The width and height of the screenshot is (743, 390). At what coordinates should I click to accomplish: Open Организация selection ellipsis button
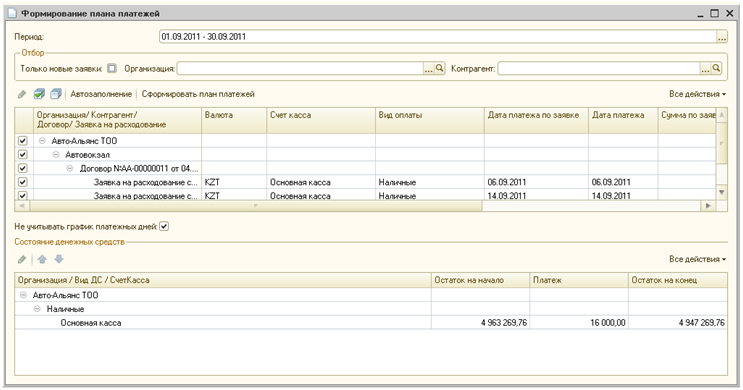tap(429, 69)
